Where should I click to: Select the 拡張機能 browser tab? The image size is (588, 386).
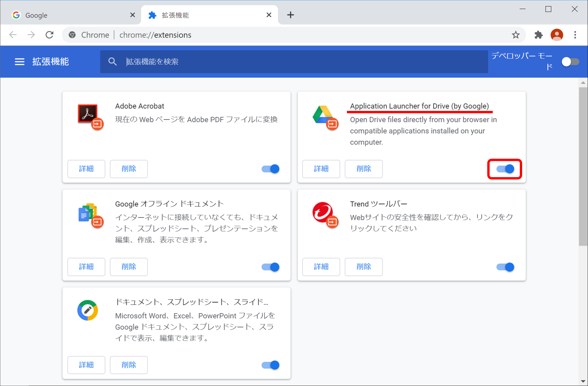[210, 15]
